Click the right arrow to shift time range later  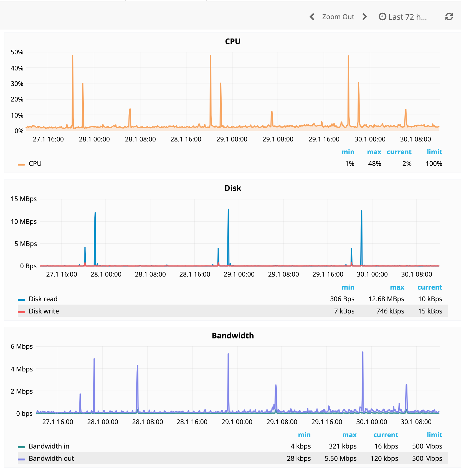click(x=364, y=17)
